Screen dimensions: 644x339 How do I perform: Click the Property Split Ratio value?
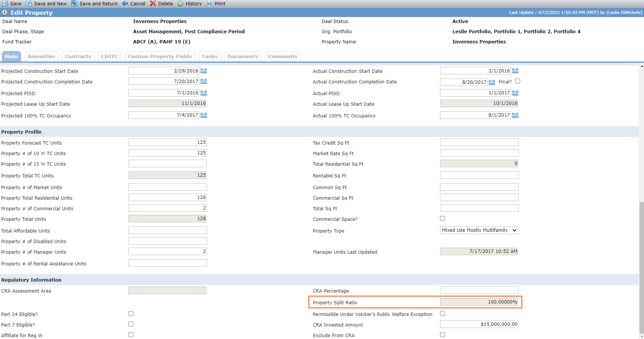coord(479,302)
